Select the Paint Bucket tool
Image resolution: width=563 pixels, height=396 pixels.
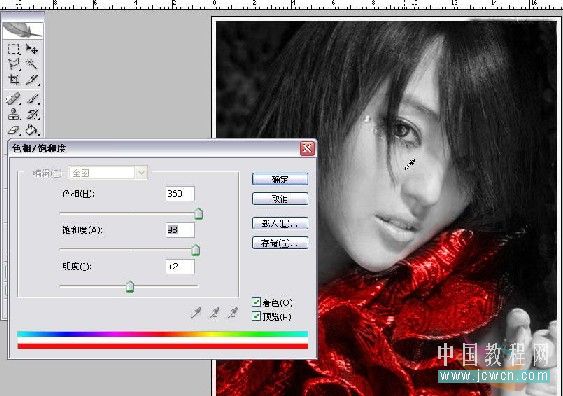click(x=32, y=130)
